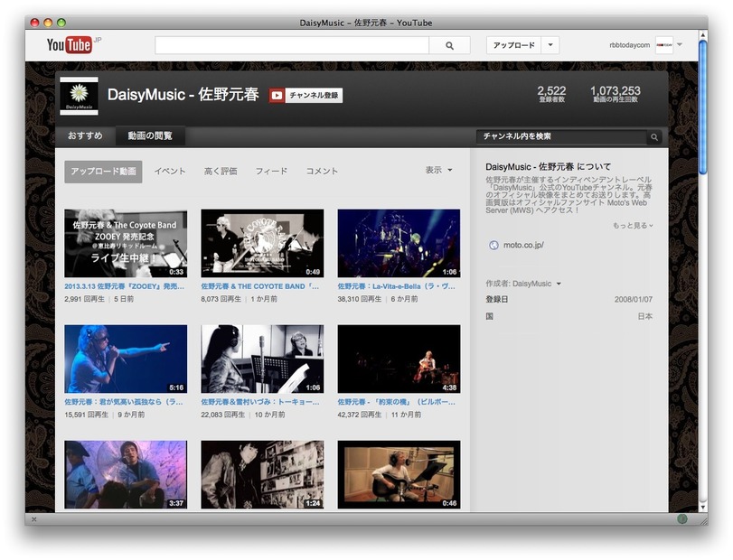
Task: Click the small x in bottom-left status bar
Action: click(34, 519)
